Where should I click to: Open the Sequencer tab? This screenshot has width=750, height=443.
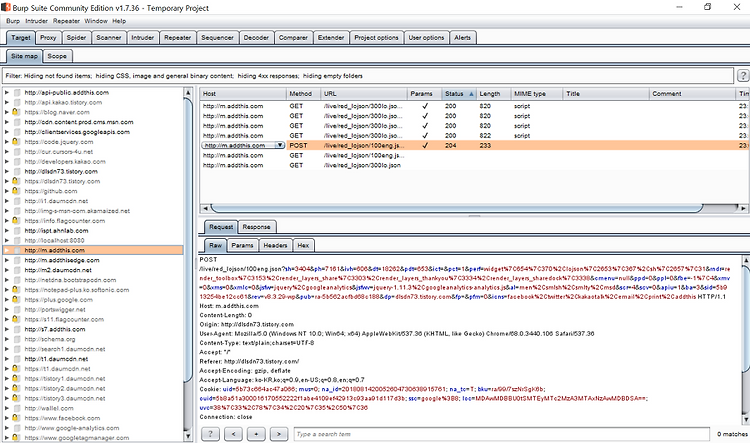pyautogui.click(x=217, y=37)
